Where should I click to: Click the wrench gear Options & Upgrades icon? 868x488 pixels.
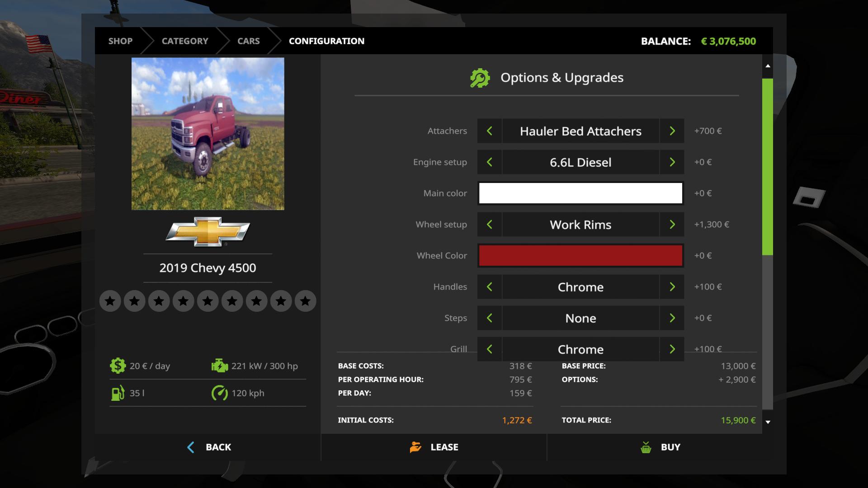(480, 78)
